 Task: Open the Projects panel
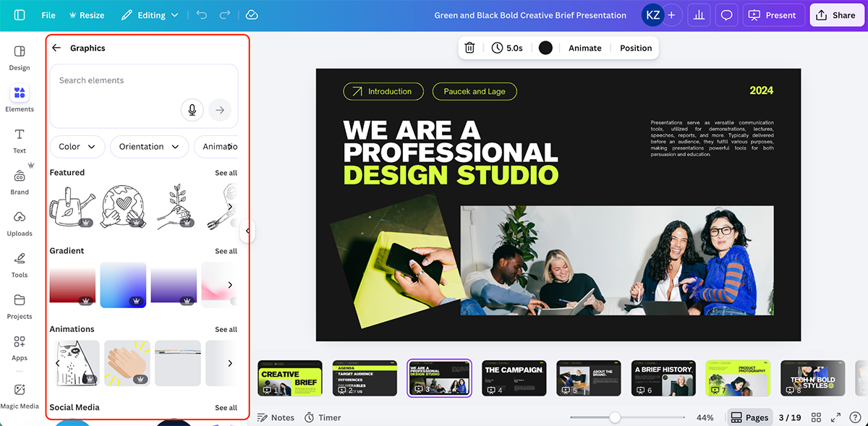(20, 304)
